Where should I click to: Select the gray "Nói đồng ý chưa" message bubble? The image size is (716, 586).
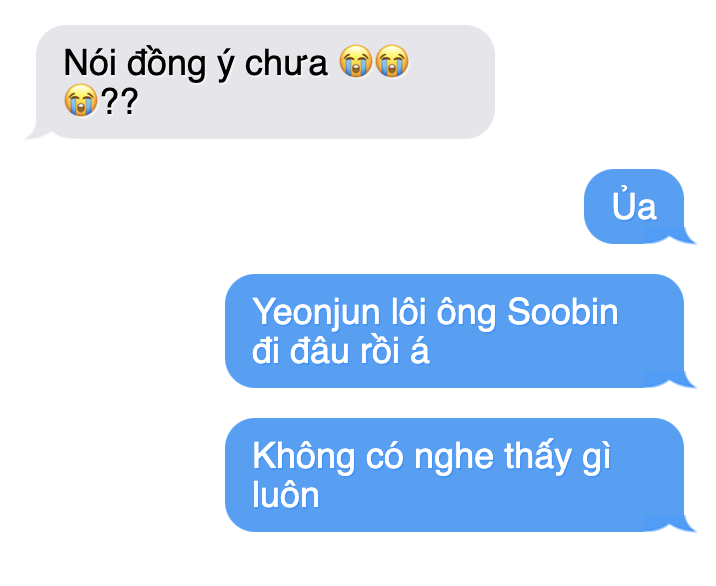[x=265, y=82]
